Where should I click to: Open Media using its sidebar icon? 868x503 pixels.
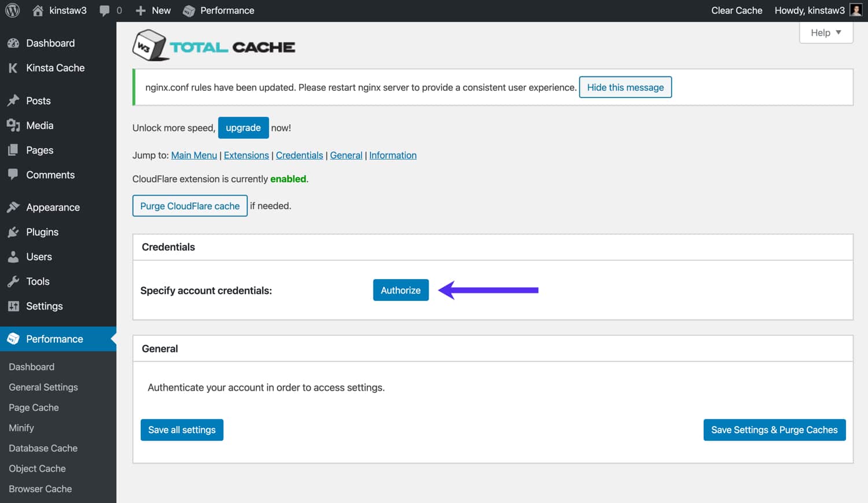(13, 125)
